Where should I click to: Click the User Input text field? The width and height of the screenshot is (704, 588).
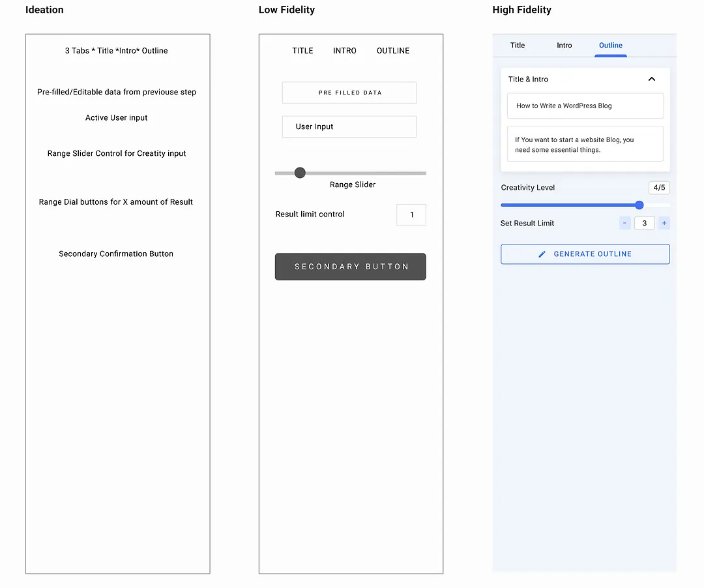coord(349,126)
